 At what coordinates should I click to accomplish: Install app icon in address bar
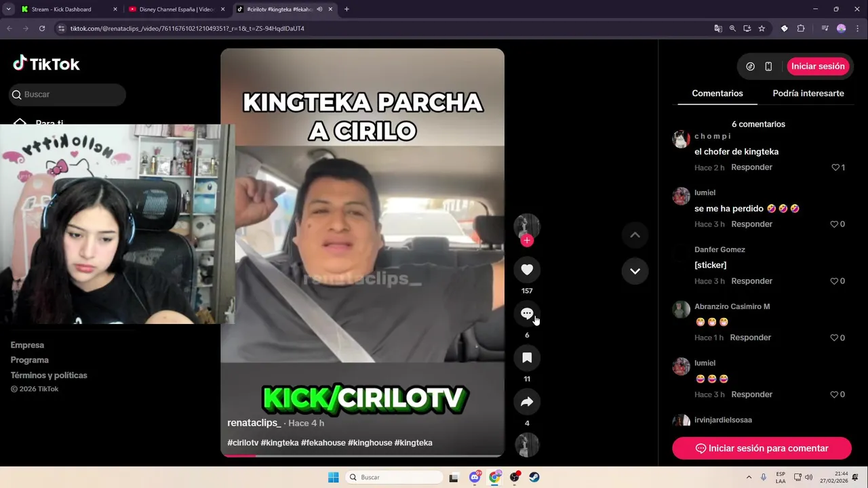click(747, 28)
